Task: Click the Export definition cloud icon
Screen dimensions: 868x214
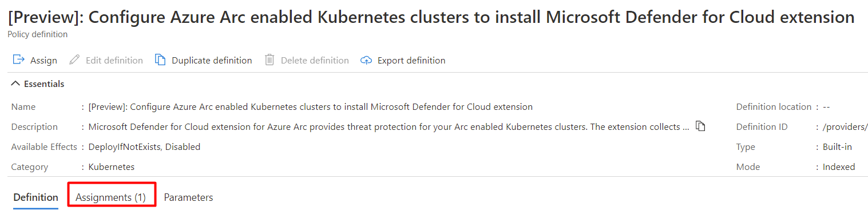Action: pos(366,60)
